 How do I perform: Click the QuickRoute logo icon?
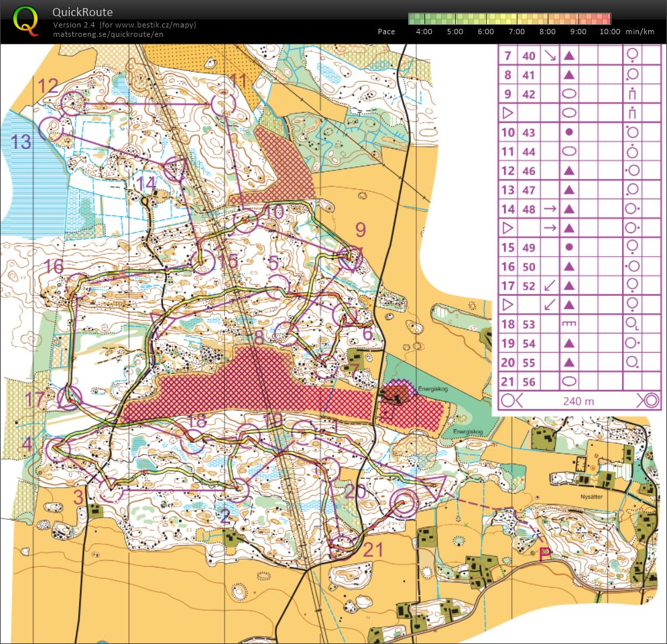(25, 20)
